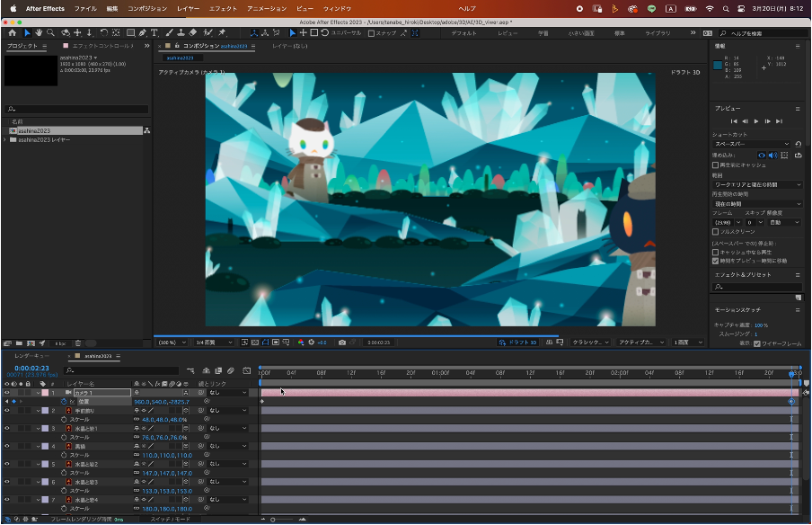The image size is (812, 525).
Task: Click the position stopwatch on カメラ 1
Action: click(x=64, y=402)
